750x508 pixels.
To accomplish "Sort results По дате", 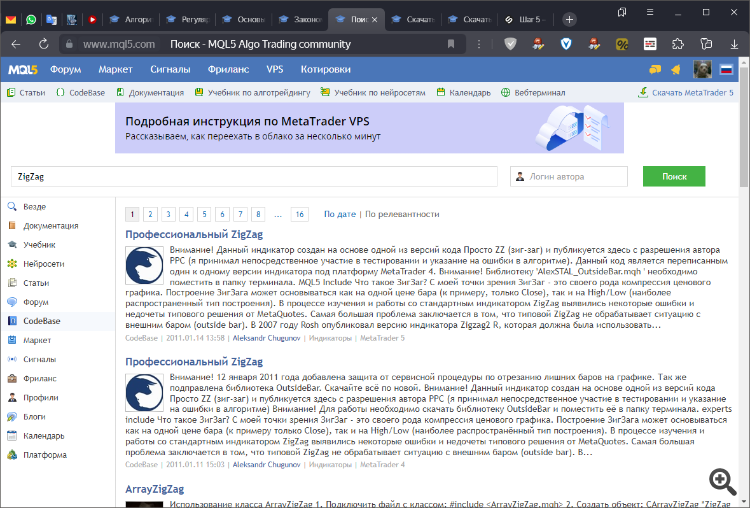I will pyautogui.click(x=340, y=214).
